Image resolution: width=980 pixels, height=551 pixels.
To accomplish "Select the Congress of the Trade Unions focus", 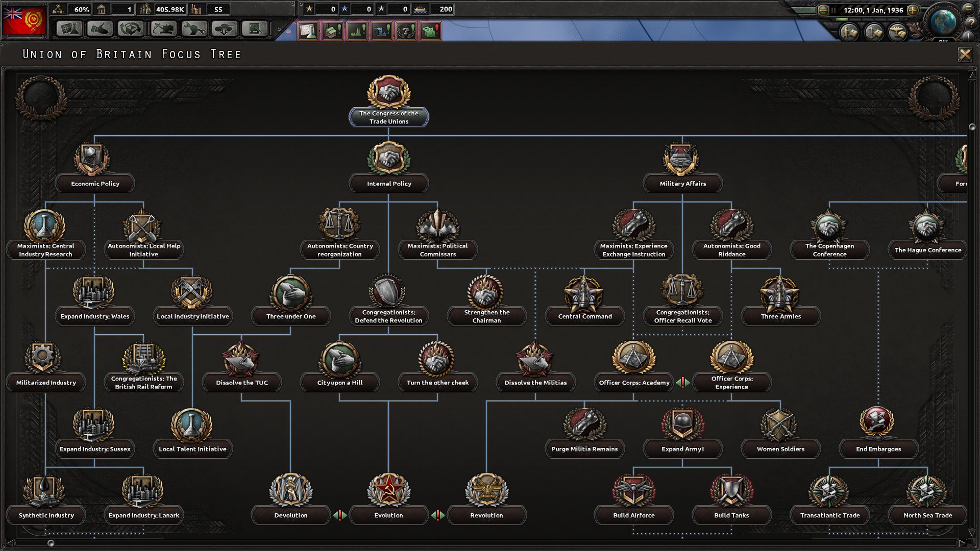I will 388,101.
